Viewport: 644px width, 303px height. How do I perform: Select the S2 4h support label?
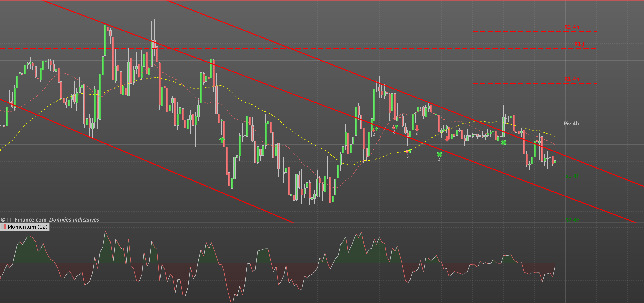pos(572,220)
